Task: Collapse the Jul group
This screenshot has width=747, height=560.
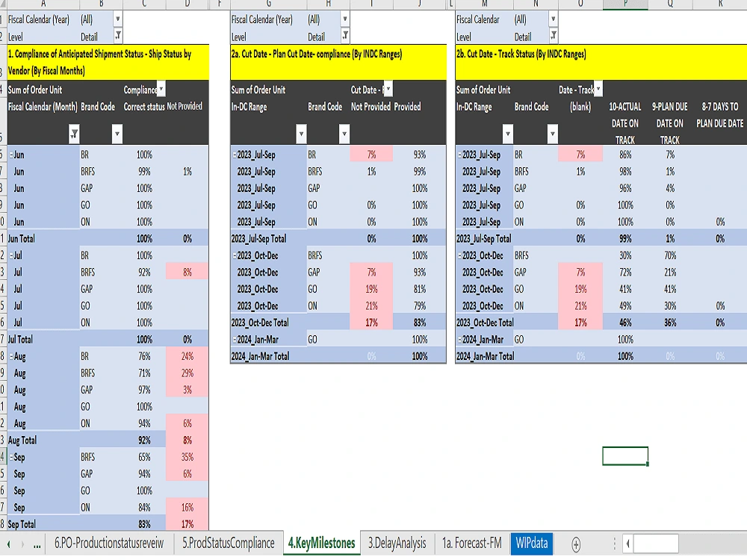Action: (11, 255)
